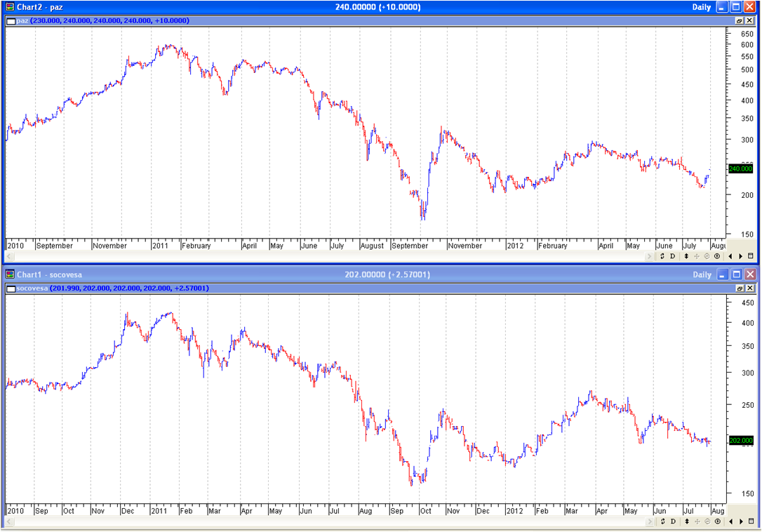The height and width of the screenshot is (532, 762).
Task: Click the Dec 2010 label on socovesa axis
Action: [128, 511]
